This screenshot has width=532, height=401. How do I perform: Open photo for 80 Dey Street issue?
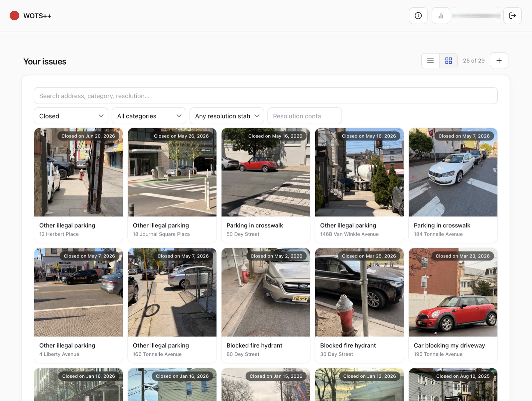coord(266,292)
